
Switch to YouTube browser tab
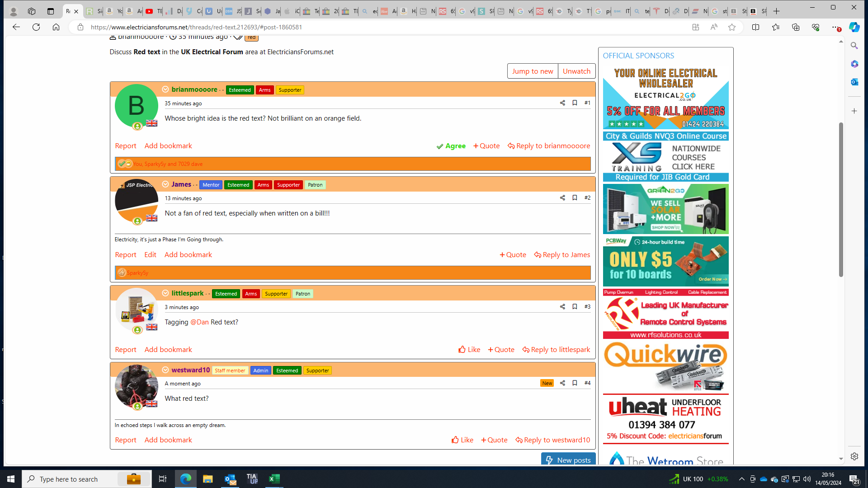coord(152,11)
